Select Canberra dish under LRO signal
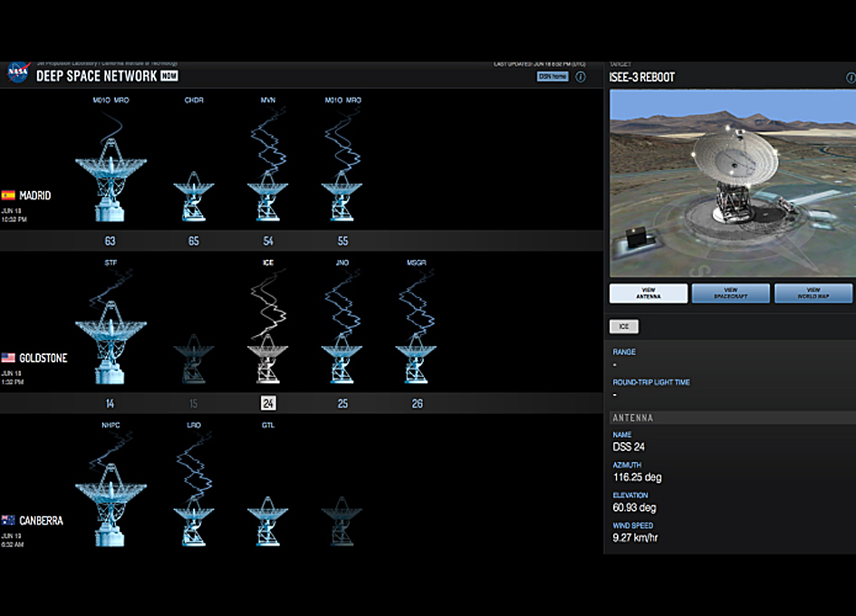 coord(194,522)
